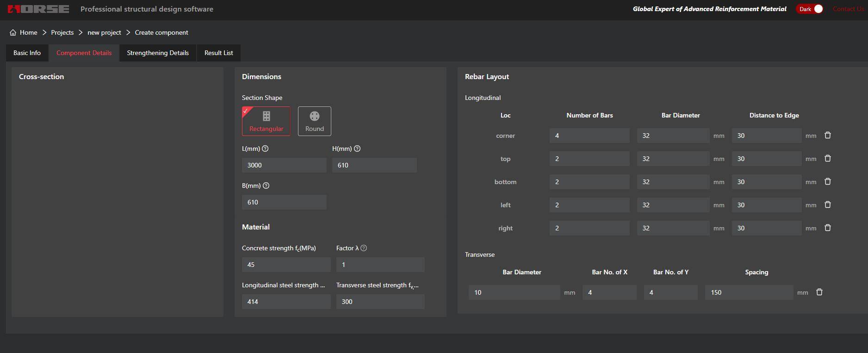Click trash icon for bottom rebar row
The width and height of the screenshot is (868, 353).
click(x=828, y=182)
